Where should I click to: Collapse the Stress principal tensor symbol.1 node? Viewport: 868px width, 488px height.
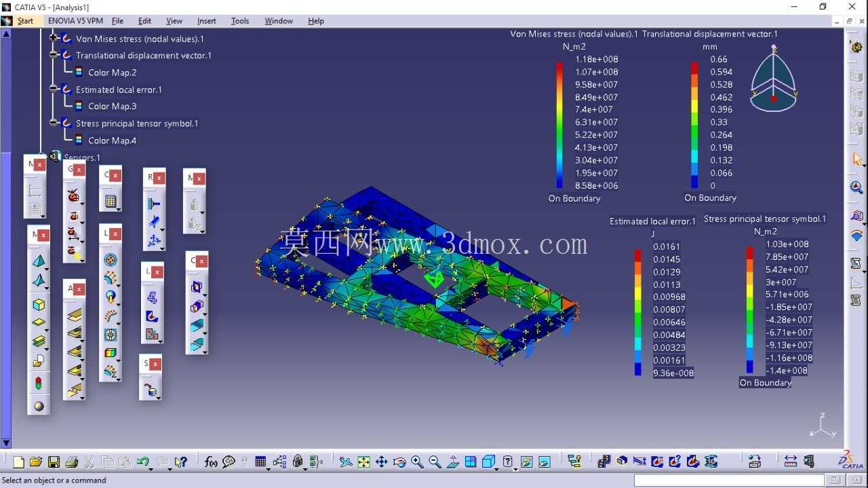54,123
